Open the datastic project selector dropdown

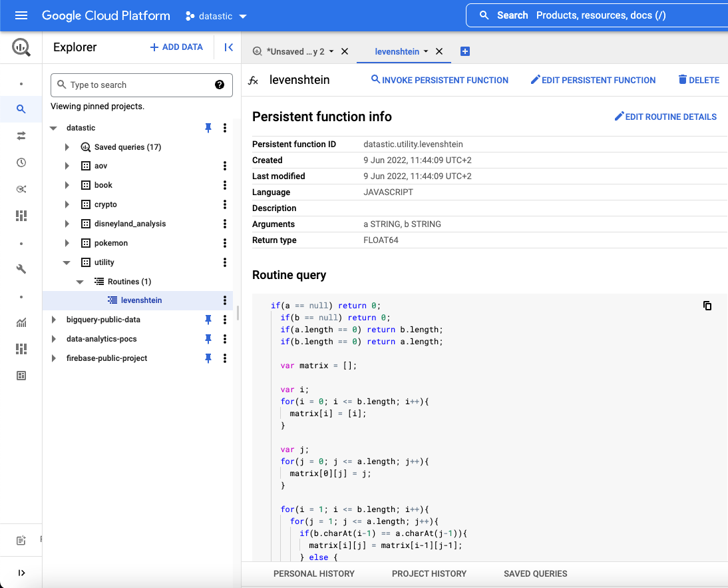pos(216,16)
